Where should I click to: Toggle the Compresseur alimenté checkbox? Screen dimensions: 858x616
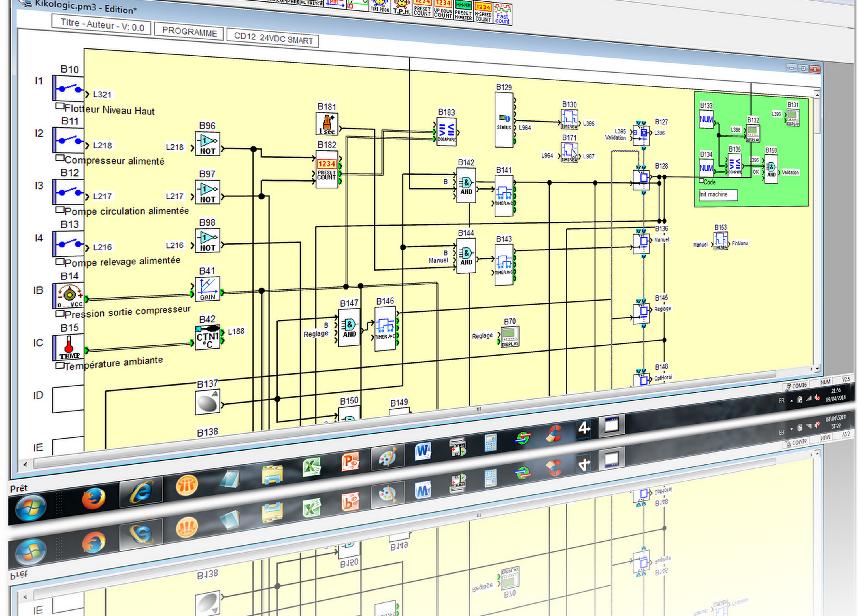click(60, 158)
